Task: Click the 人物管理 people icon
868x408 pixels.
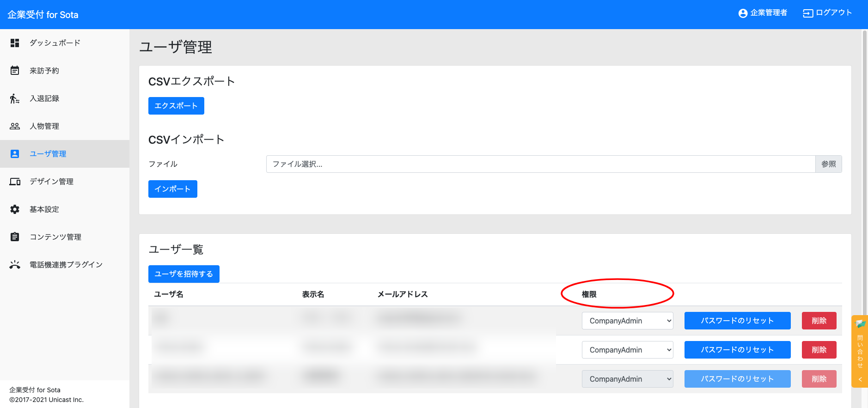Action: click(x=15, y=126)
